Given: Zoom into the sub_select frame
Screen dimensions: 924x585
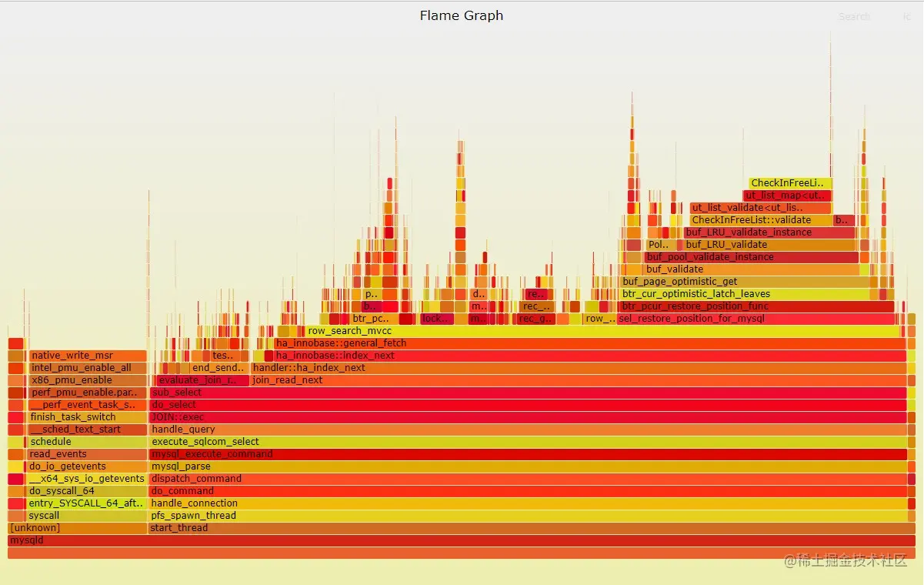Looking at the screenshot, I should point(462,392).
